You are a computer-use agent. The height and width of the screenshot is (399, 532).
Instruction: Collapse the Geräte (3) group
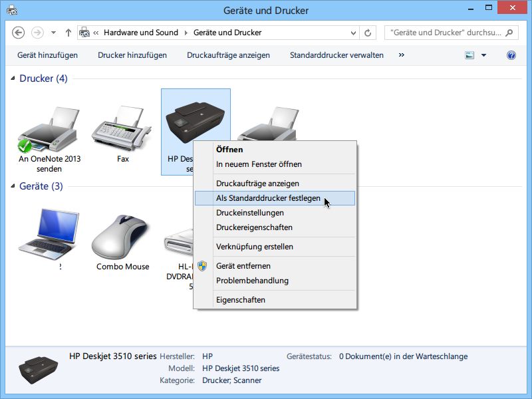point(13,186)
